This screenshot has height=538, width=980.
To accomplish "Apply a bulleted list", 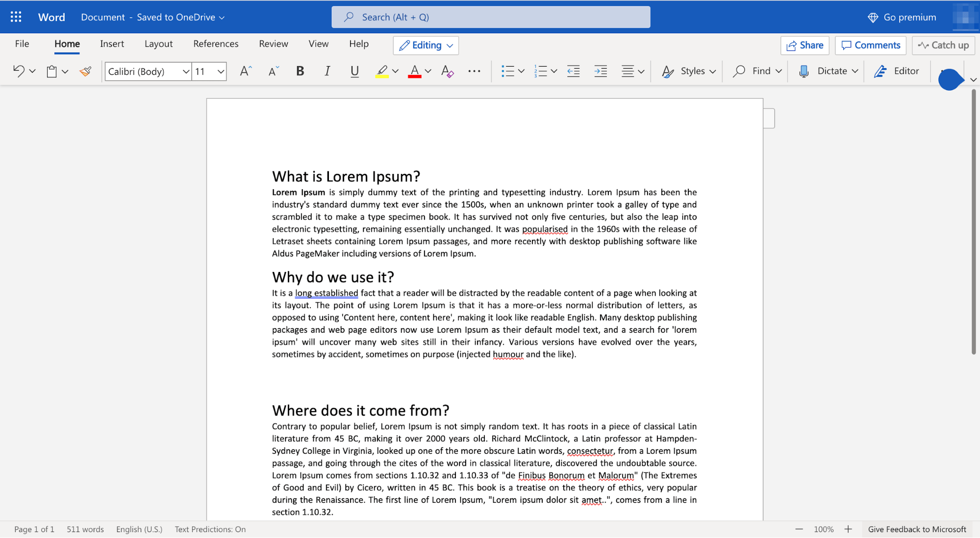I will 509,71.
